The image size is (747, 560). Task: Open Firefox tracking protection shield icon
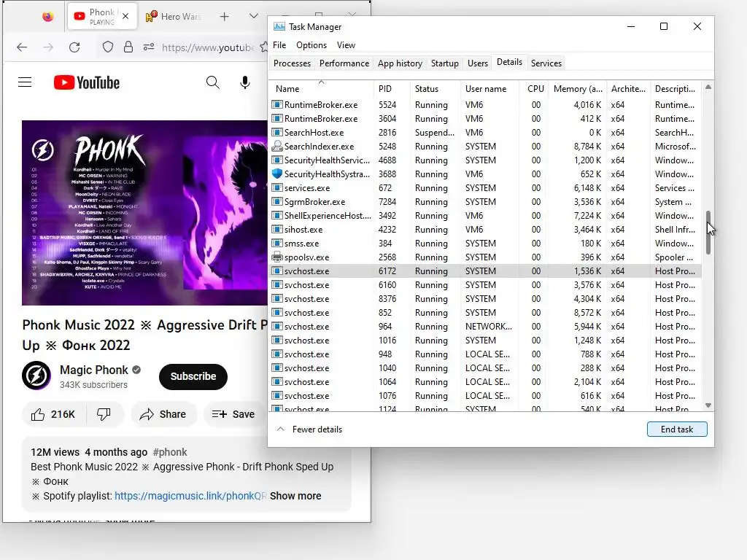[x=108, y=47]
